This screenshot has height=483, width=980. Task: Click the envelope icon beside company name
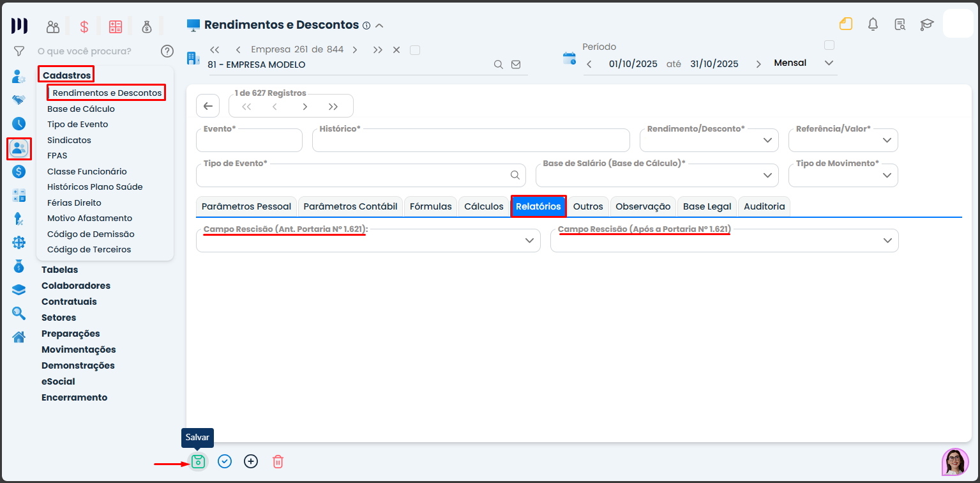[x=516, y=65]
